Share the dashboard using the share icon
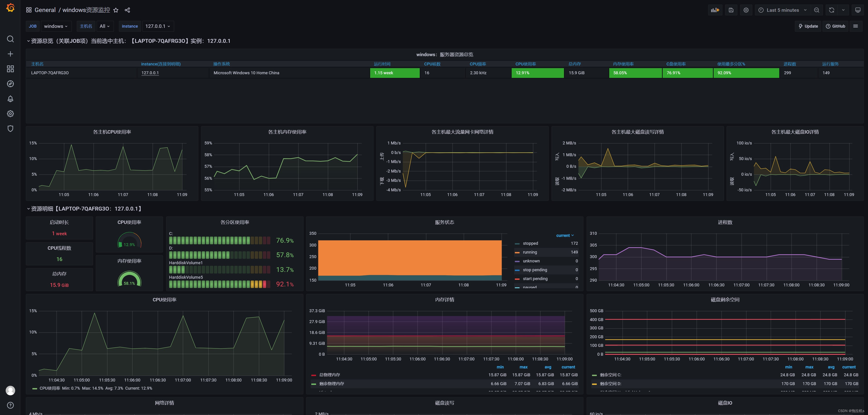This screenshot has height=415, width=868. pos(127,10)
